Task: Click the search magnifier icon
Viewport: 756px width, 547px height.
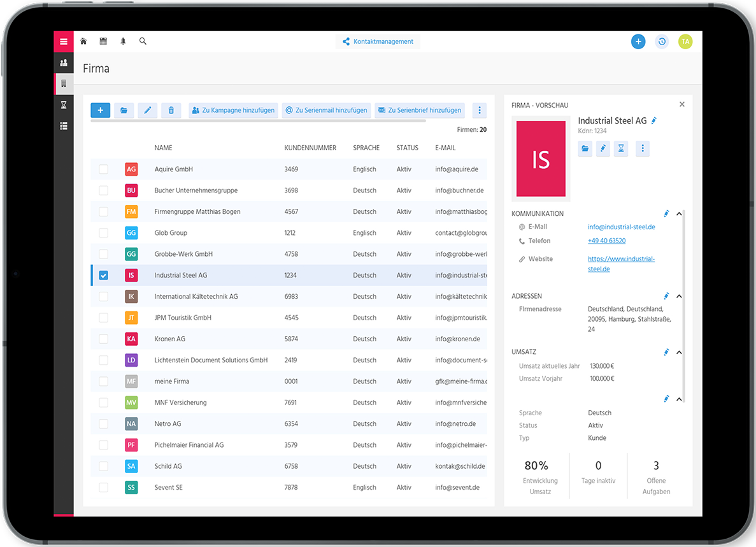Action: click(x=143, y=41)
